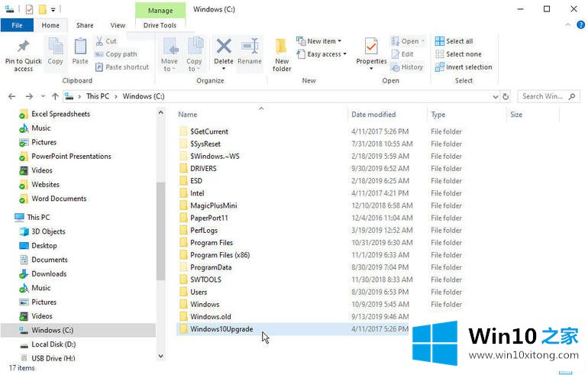Click the Copy ribbon icon
This screenshot has width=588, height=375.
pyautogui.click(x=56, y=47)
